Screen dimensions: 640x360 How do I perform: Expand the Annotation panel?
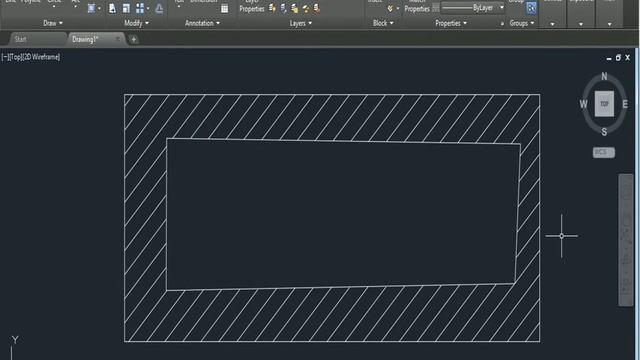(202, 23)
